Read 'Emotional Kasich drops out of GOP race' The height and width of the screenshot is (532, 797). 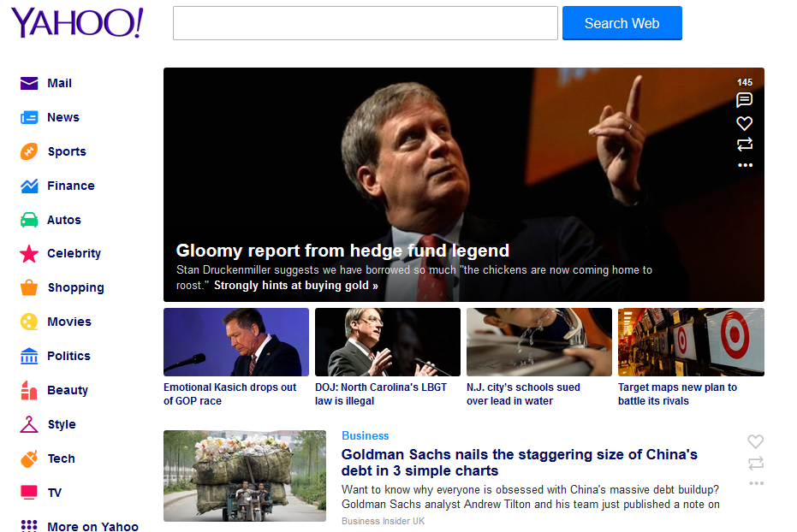click(x=229, y=394)
